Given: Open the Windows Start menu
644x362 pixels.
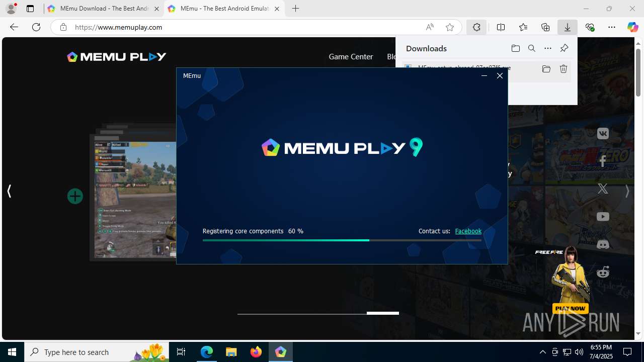Looking at the screenshot, I should tap(12, 352).
